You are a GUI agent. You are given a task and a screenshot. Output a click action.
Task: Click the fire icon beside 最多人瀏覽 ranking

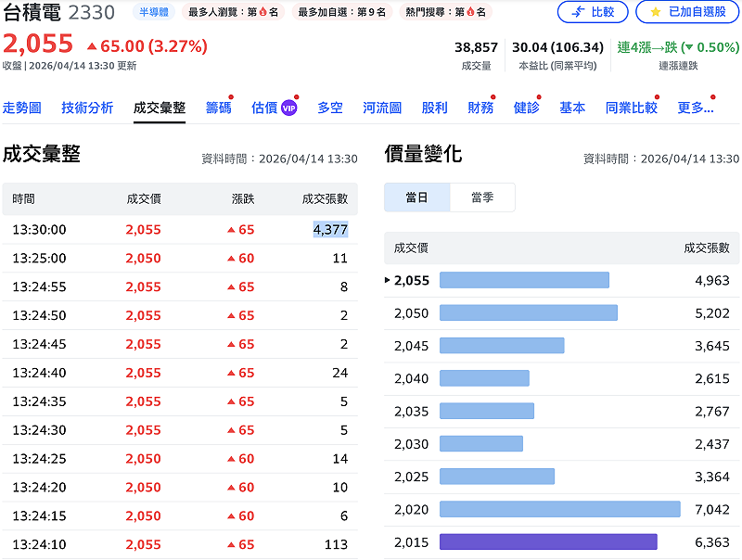(x=262, y=12)
